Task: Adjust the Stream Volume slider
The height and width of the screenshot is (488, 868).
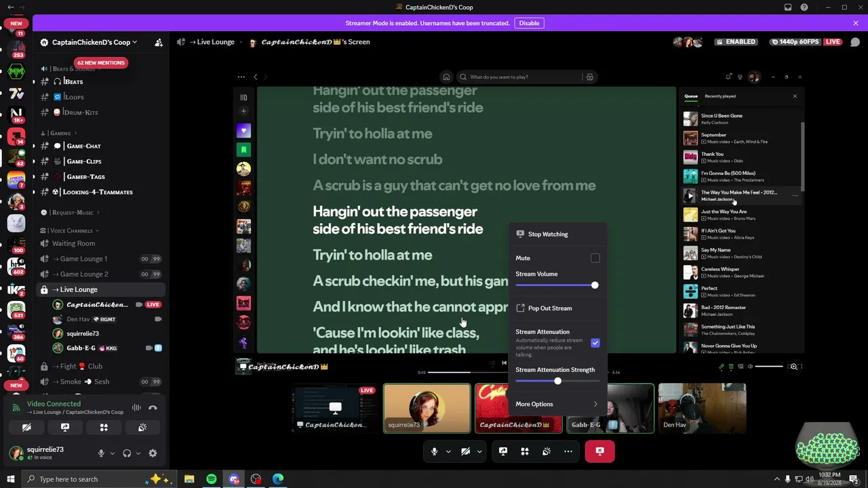Action: (x=556, y=285)
